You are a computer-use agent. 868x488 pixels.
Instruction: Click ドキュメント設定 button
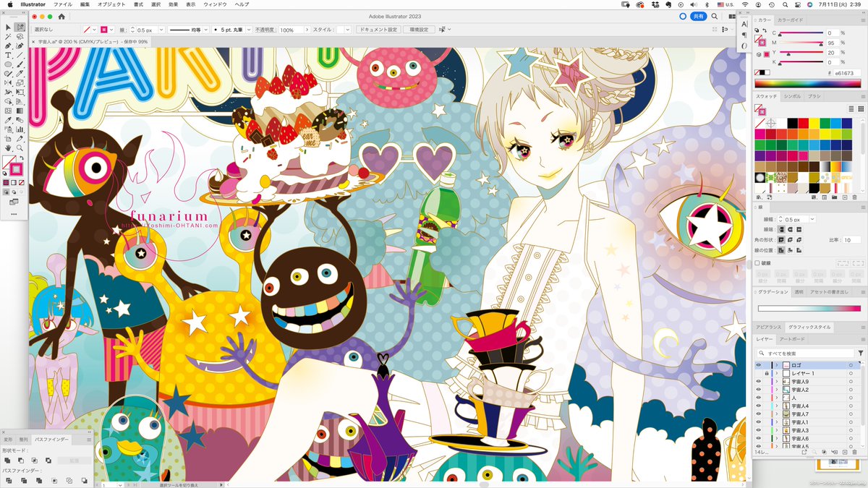pos(378,30)
